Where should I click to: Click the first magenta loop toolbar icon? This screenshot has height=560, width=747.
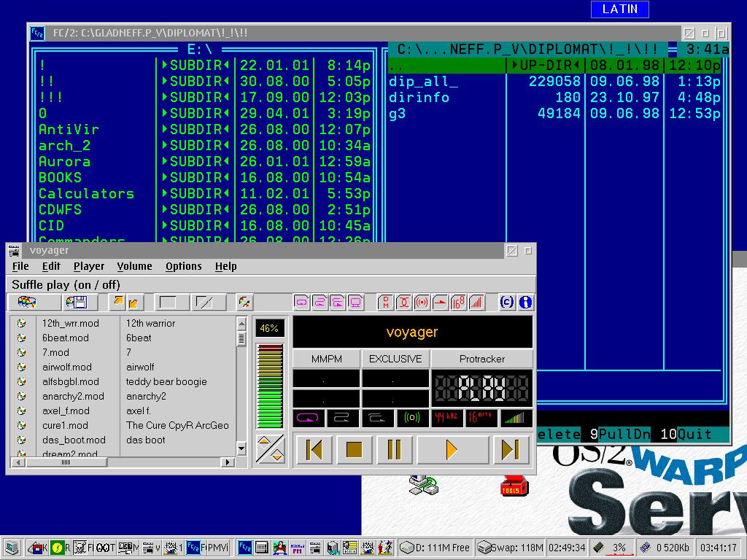[301, 303]
